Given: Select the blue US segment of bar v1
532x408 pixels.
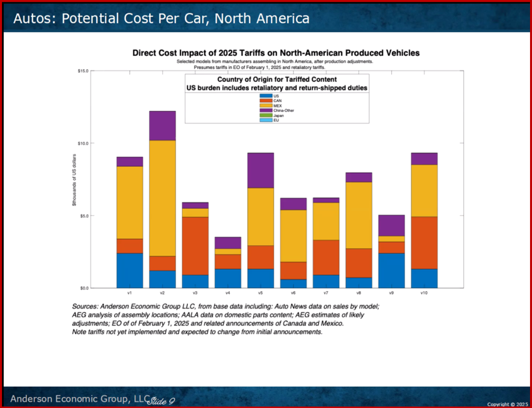Looking at the screenshot, I should point(129,270).
